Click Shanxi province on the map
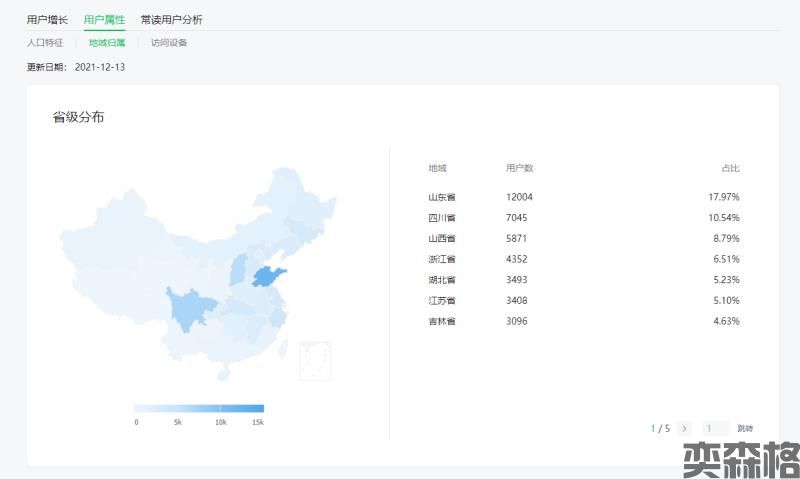Screen dimensions: 800x479 click(239, 270)
